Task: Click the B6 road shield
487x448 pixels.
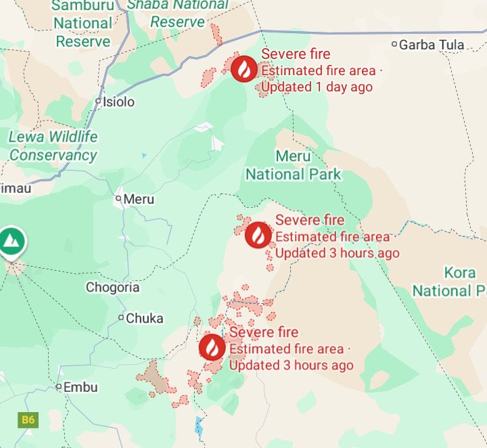Action: tap(28, 420)
